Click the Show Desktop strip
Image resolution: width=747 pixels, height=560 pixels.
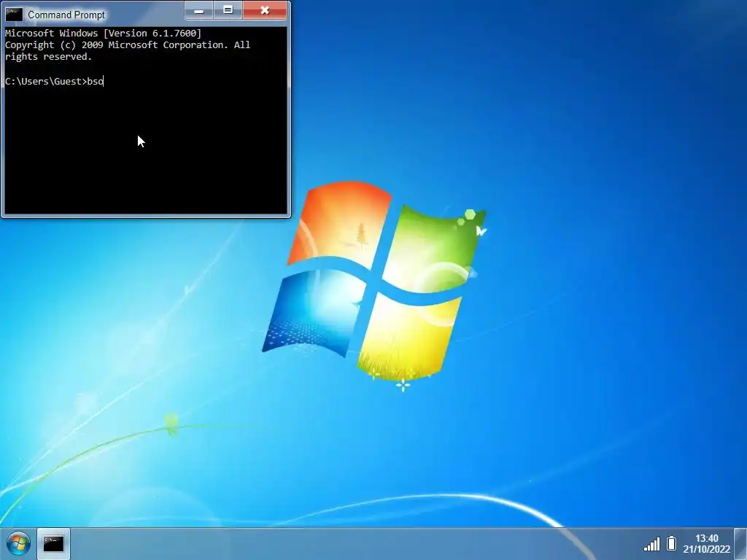point(740,543)
